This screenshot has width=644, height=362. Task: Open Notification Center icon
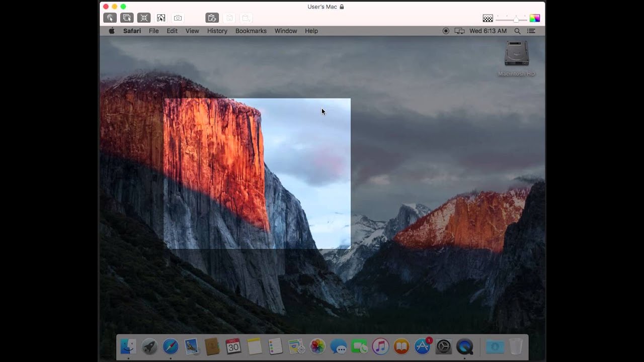[531, 31]
